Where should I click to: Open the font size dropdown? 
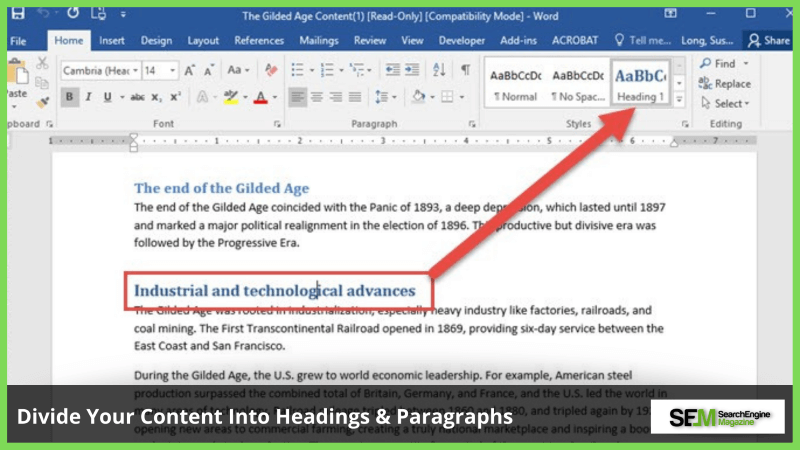(x=172, y=70)
